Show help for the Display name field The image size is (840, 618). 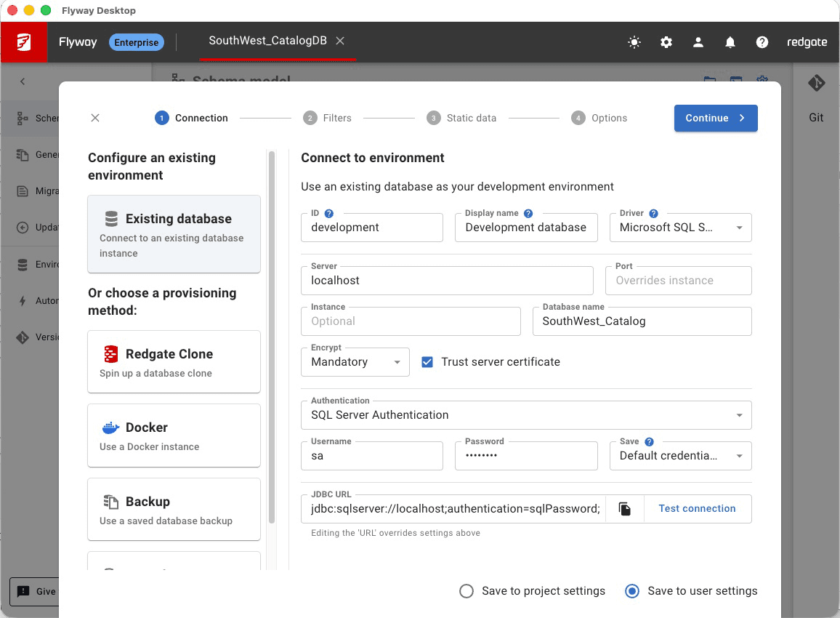[528, 213]
